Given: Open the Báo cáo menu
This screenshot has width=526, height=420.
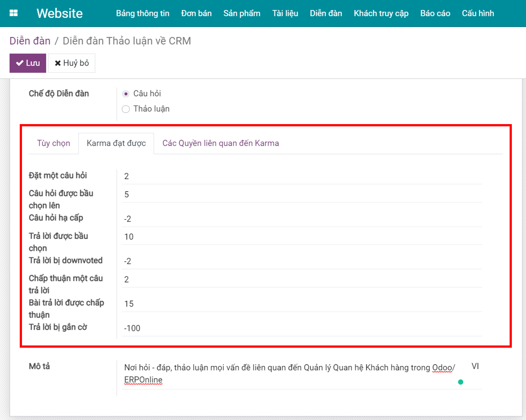Looking at the screenshot, I should click(435, 13).
